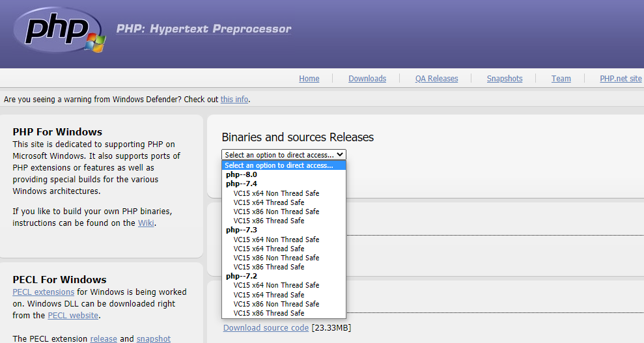644x343 pixels.
Task: Click the PHP: Hypertext Preprocessor title link
Action: 204,29
